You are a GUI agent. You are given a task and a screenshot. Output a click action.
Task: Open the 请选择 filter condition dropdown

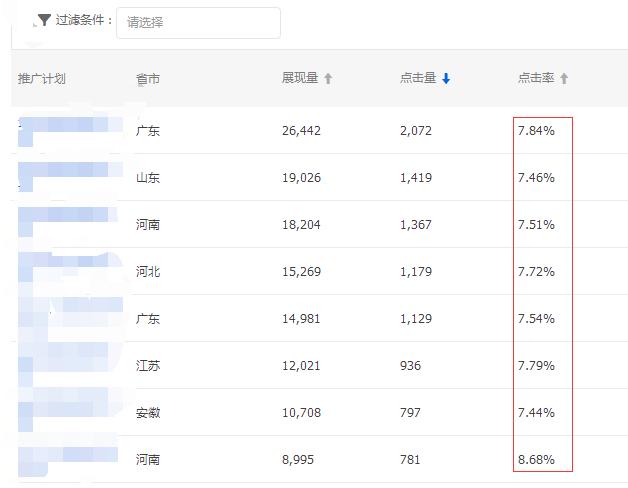pyautogui.click(x=198, y=23)
